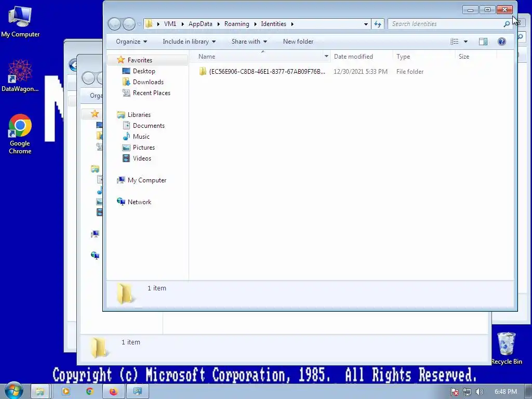Open Include in library dropdown
This screenshot has height=399, width=532.
click(x=189, y=42)
